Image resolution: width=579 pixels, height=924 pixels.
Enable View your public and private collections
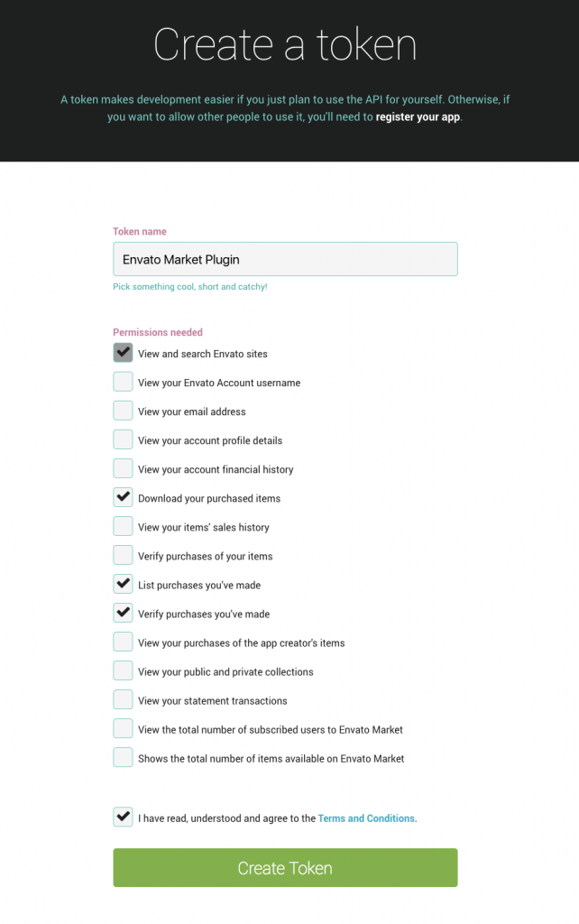123,670
